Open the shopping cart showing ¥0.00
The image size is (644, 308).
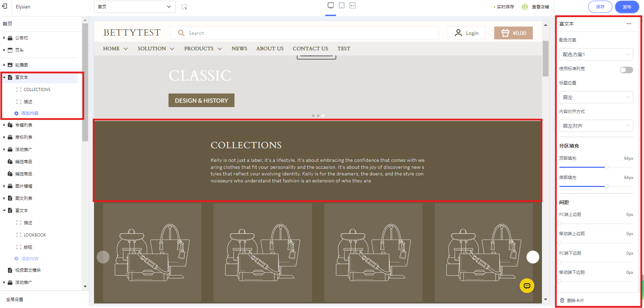[x=513, y=33]
